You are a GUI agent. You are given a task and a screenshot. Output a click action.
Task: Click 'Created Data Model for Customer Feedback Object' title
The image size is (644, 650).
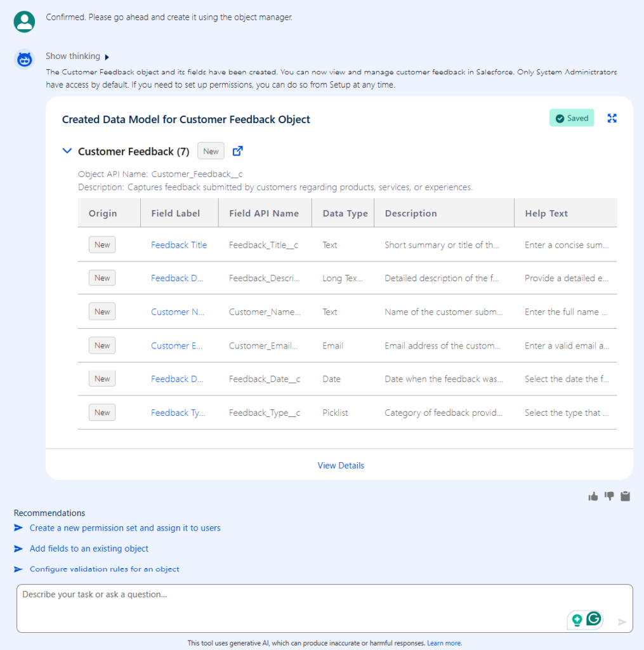pos(186,119)
